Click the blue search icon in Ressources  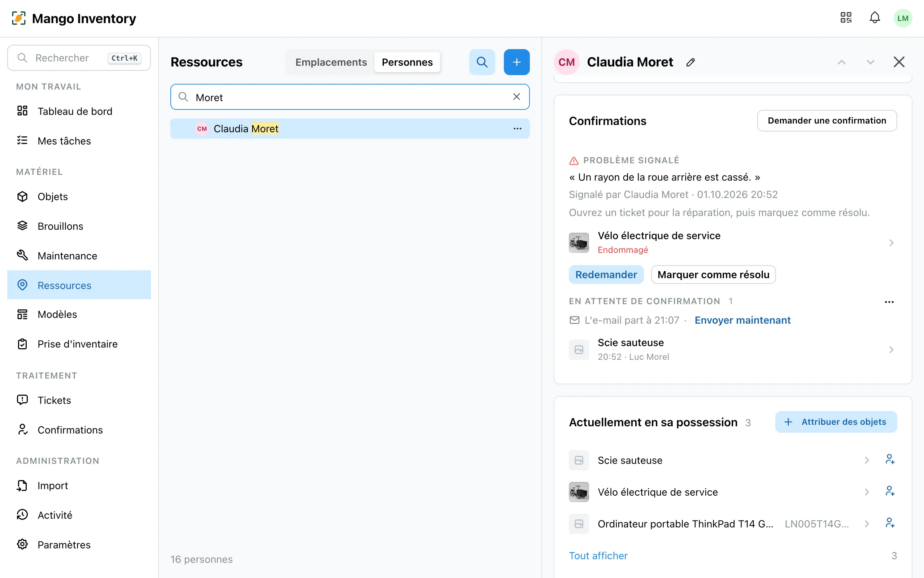pyautogui.click(x=482, y=62)
